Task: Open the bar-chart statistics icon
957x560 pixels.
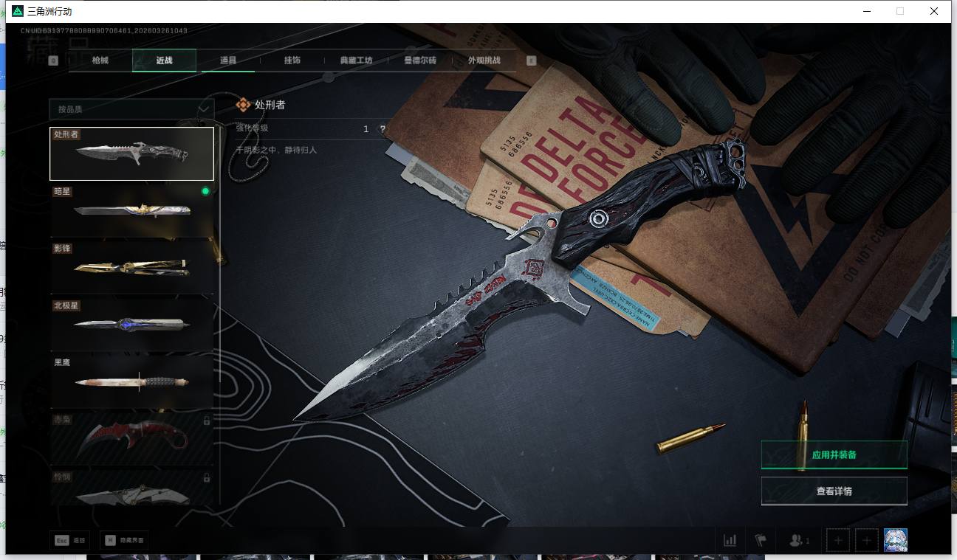Action: pyautogui.click(x=730, y=540)
